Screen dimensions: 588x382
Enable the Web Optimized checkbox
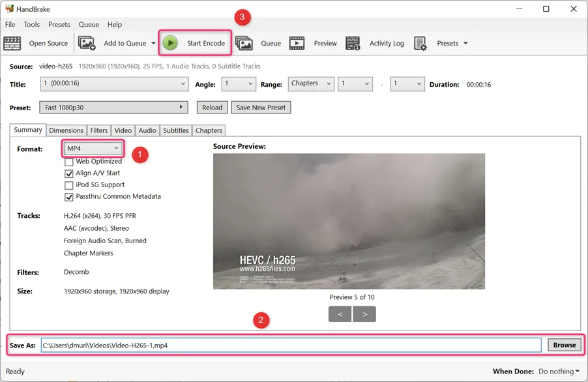click(x=68, y=162)
